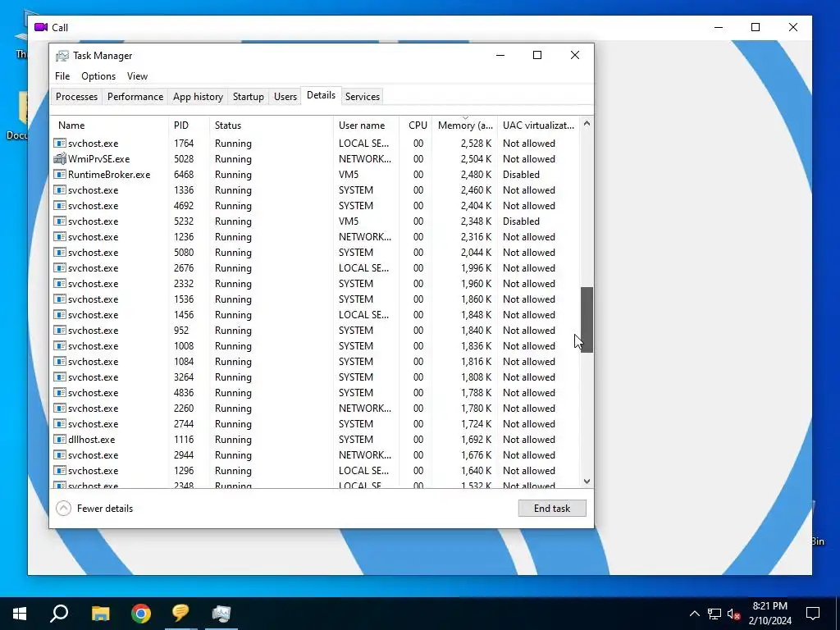The image size is (840, 630).
Task: Click the End task button
Action: [552, 509]
